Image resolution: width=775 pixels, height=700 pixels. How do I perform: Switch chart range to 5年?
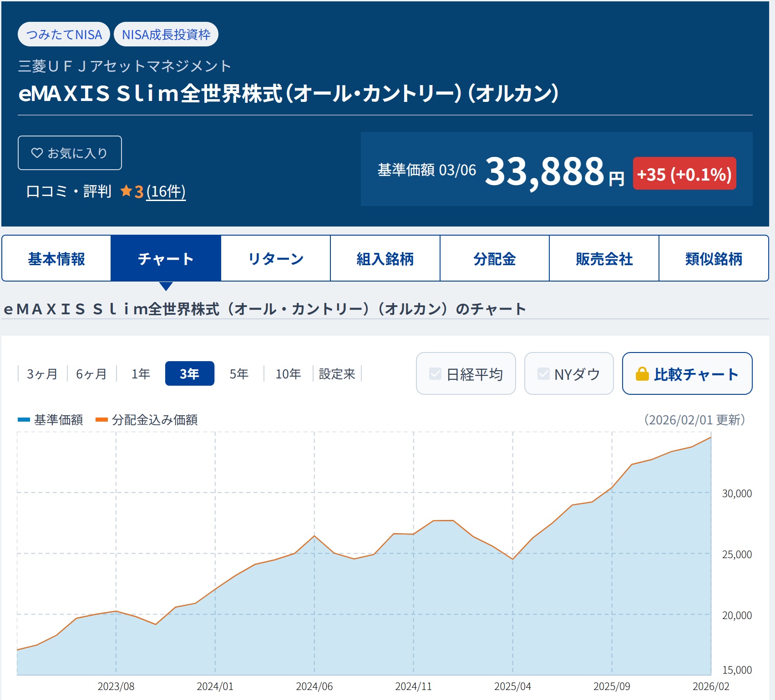pyautogui.click(x=238, y=374)
